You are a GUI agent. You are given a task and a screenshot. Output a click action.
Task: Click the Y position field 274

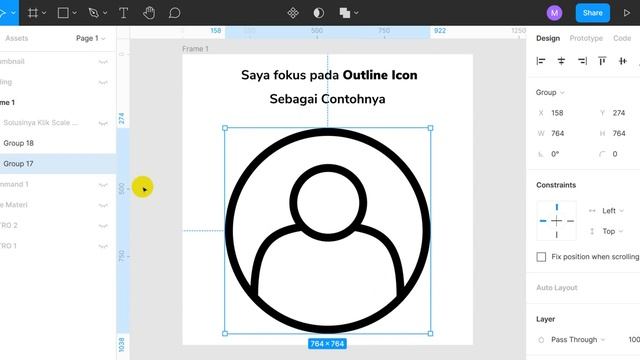619,113
